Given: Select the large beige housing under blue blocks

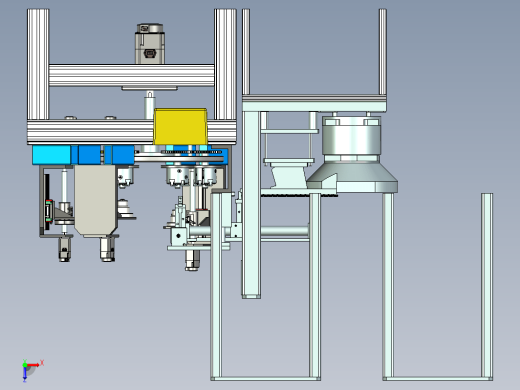Looking at the screenshot, I should coord(96,201).
